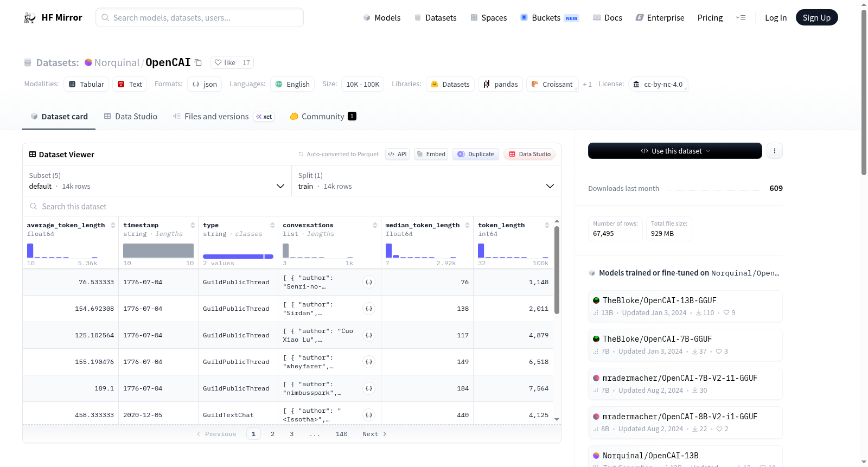The image size is (868, 467).
Task: Click the search magnifier icon in dataset viewer
Action: (x=34, y=207)
